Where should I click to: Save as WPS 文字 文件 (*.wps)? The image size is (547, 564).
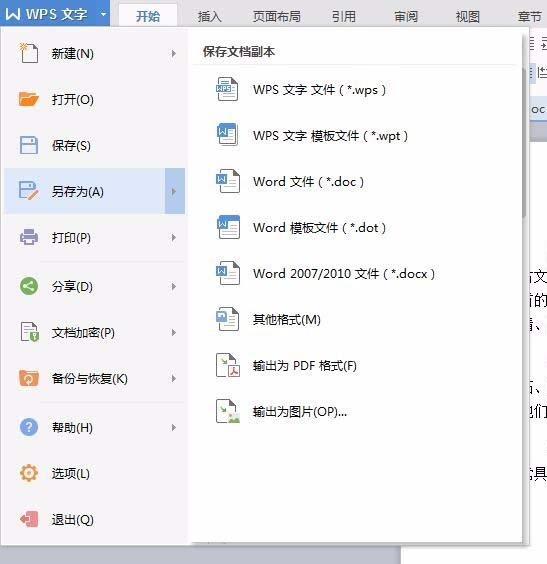[356, 90]
